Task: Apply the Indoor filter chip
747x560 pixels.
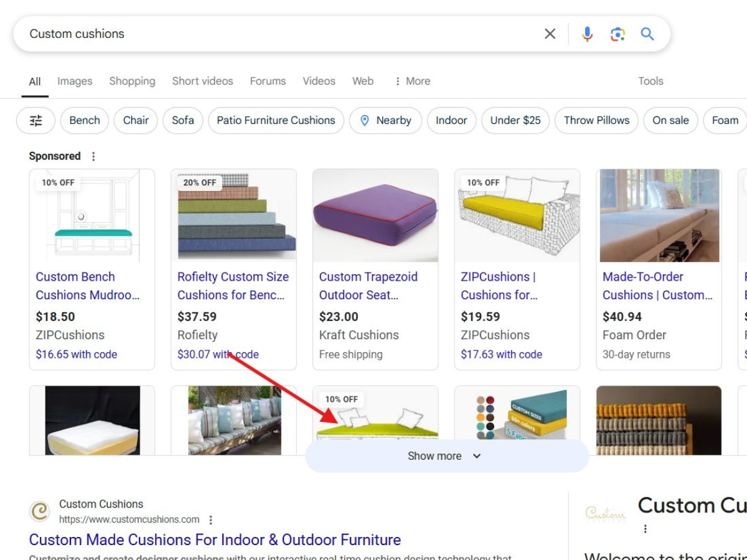Action: coord(451,121)
